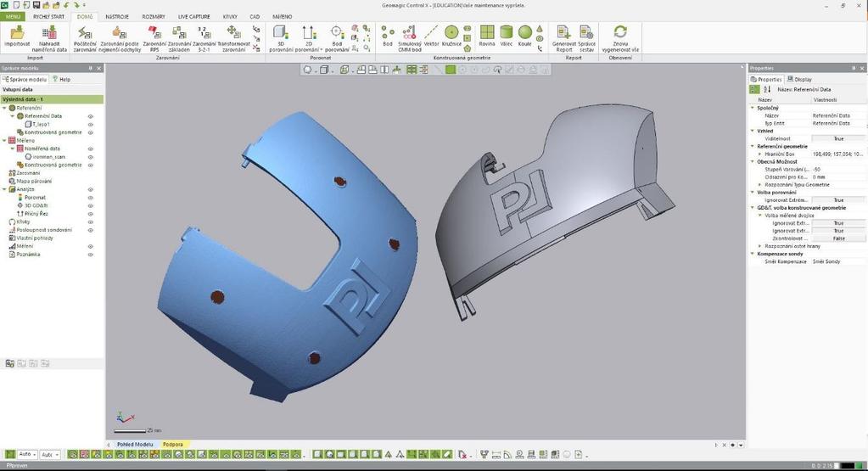
Task: Collapse the Naměřená data node
Action: click(x=12, y=149)
